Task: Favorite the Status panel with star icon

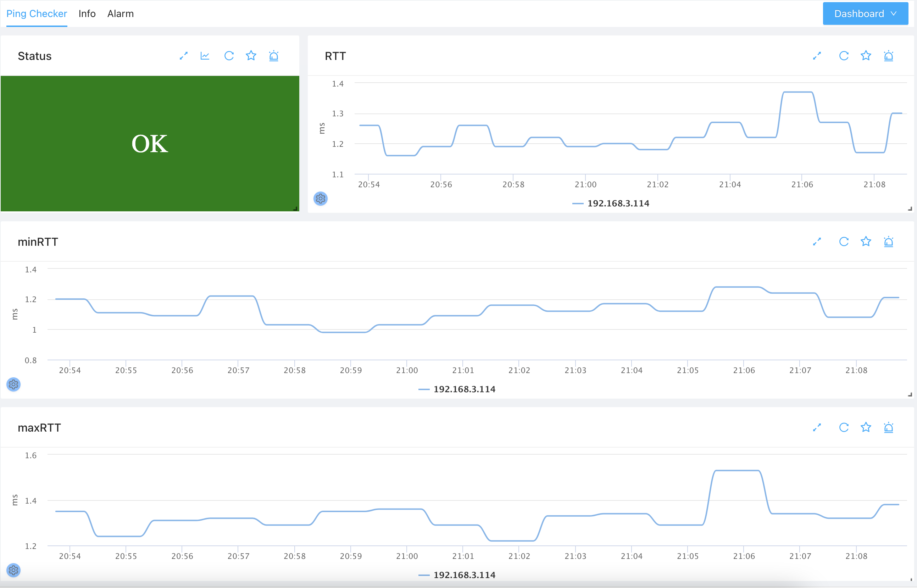Action: click(251, 56)
